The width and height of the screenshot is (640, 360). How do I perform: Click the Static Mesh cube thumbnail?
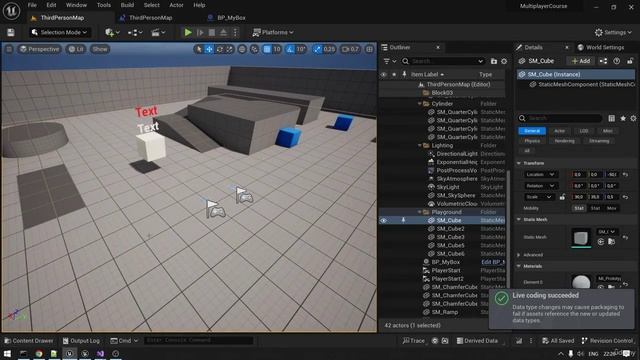[x=581, y=237]
